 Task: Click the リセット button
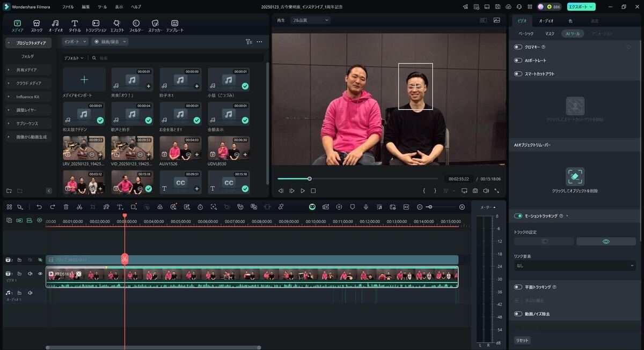coord(522,340)
